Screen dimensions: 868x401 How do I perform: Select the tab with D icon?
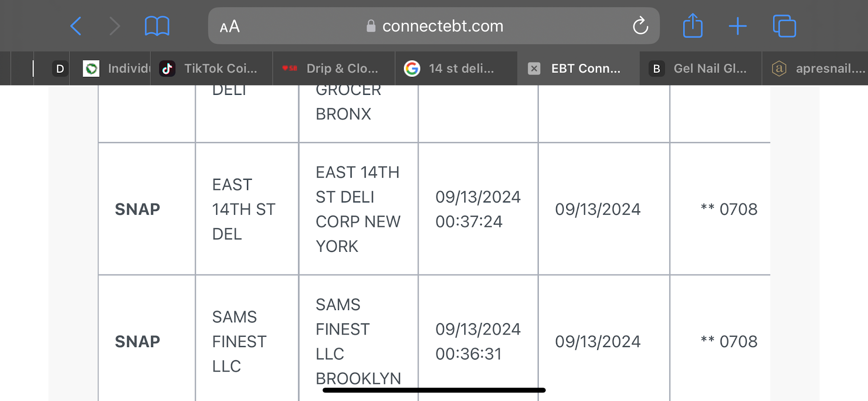click(x=60, y=69)
